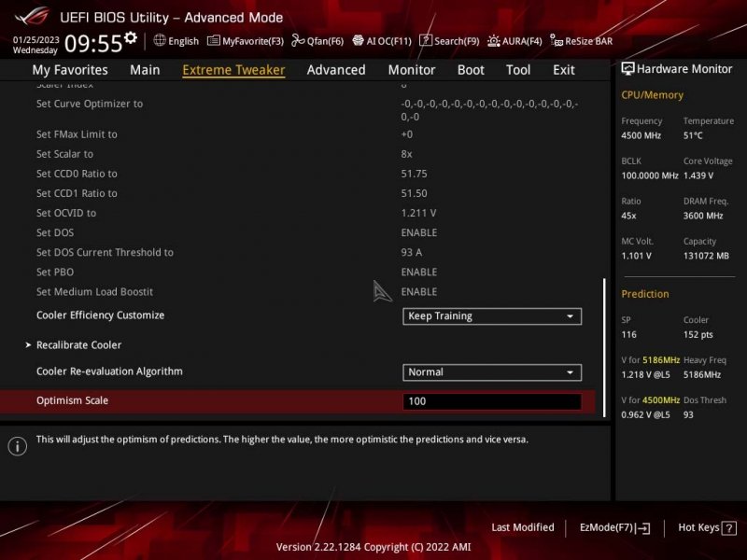Click the English language globe icon
The image size is (747, 560).
coord(160,40)
